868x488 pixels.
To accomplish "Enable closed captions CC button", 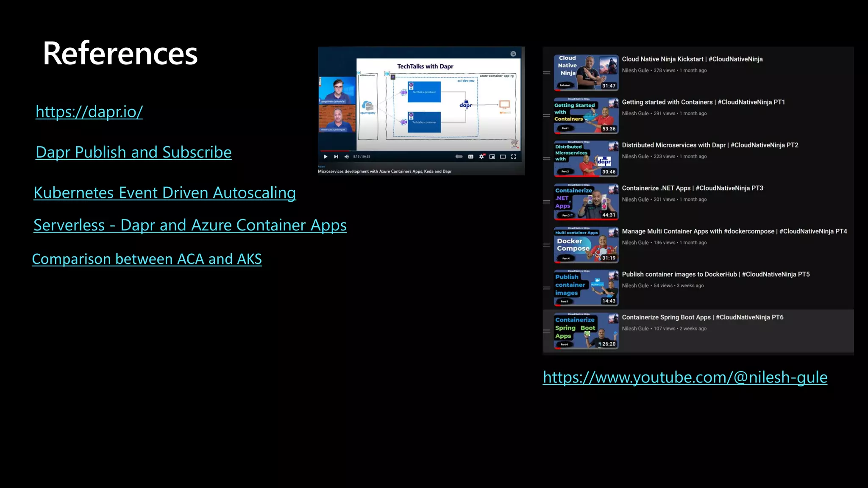I will point(470,157).
